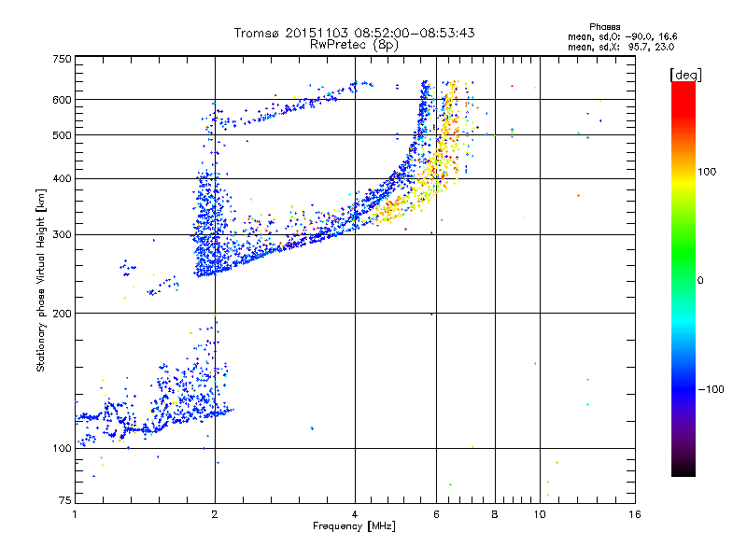Click the x-axis tick label 6

click(436, 514)
